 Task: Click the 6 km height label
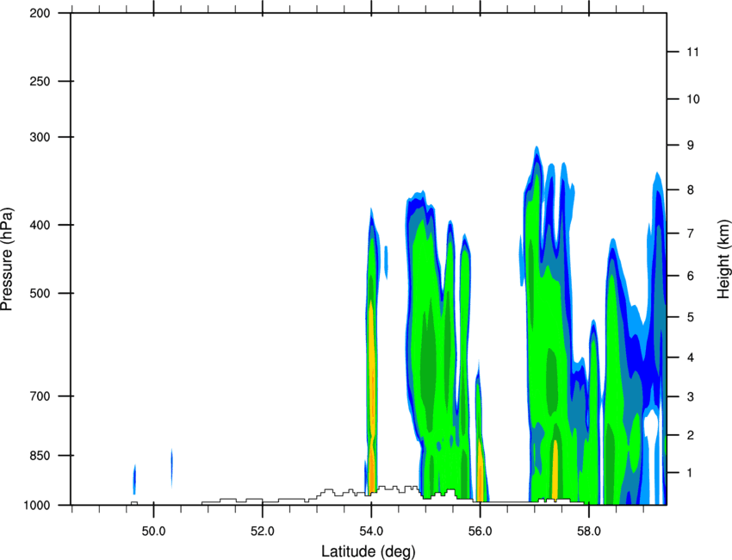click(x=691, y=276)
